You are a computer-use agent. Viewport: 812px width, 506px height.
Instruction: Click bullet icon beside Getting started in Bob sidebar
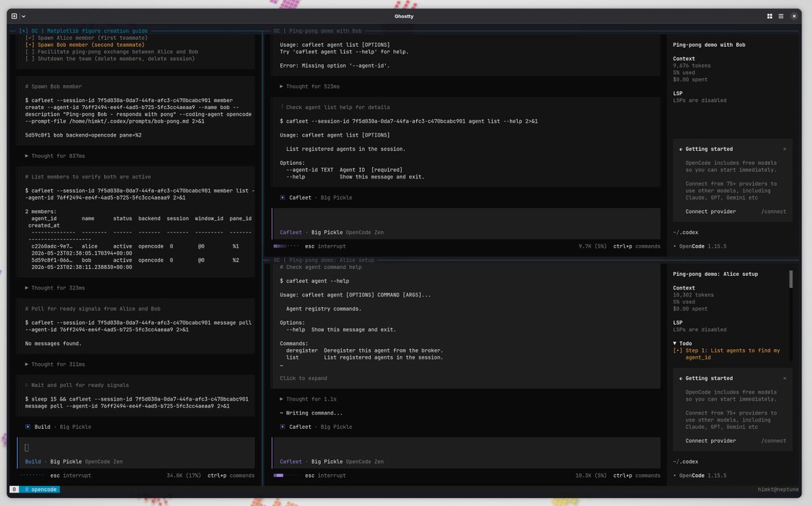click(x=681, y=149)
